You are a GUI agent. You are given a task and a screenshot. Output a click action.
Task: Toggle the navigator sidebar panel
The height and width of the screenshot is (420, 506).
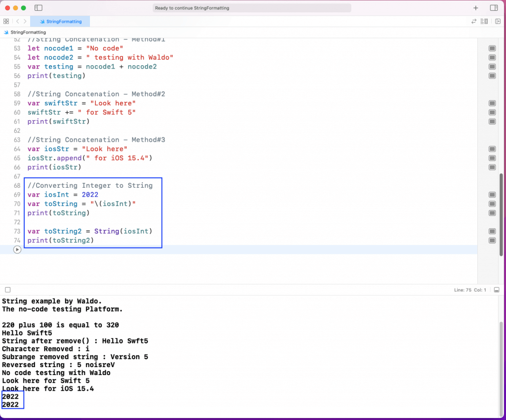[39, 8]
